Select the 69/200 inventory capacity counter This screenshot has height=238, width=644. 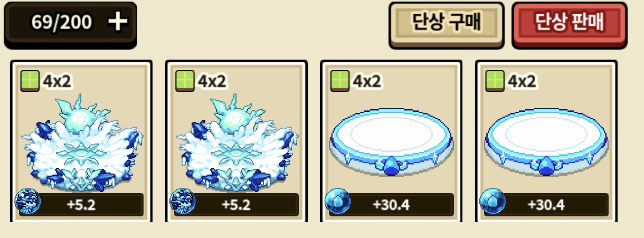coord(62,22)
